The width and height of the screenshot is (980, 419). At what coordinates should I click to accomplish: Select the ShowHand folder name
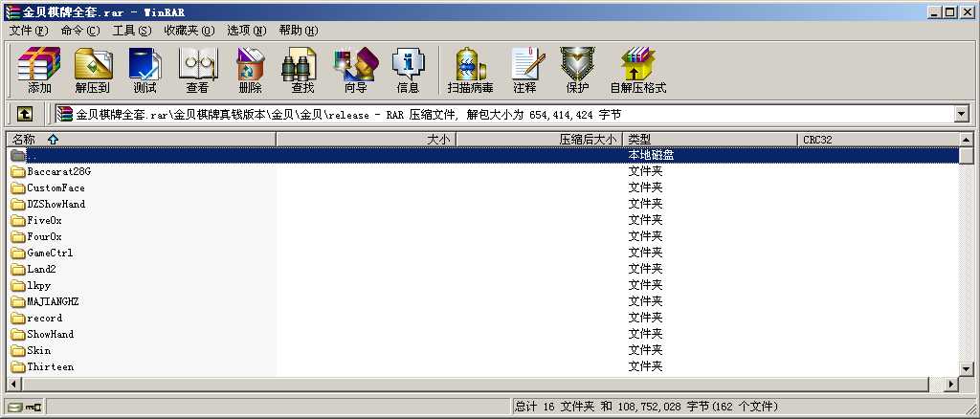[50, 334]
